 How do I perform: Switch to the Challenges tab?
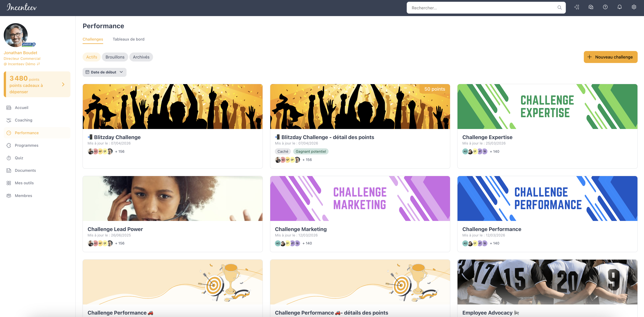tap(93, 39)
